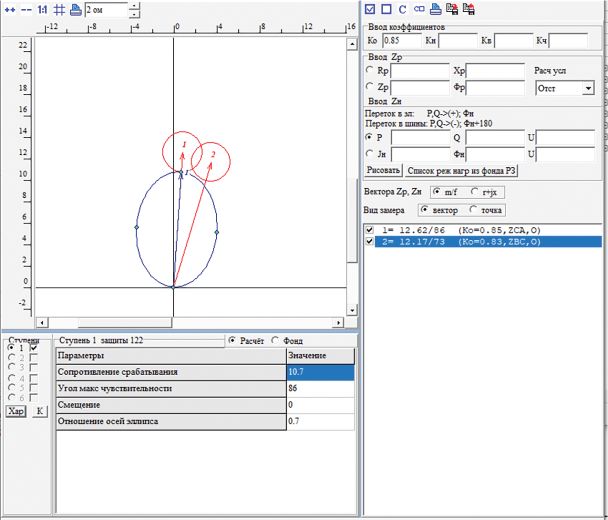Click 'Список реж нагр из фонда РЗ' button

tap(461, 171)
